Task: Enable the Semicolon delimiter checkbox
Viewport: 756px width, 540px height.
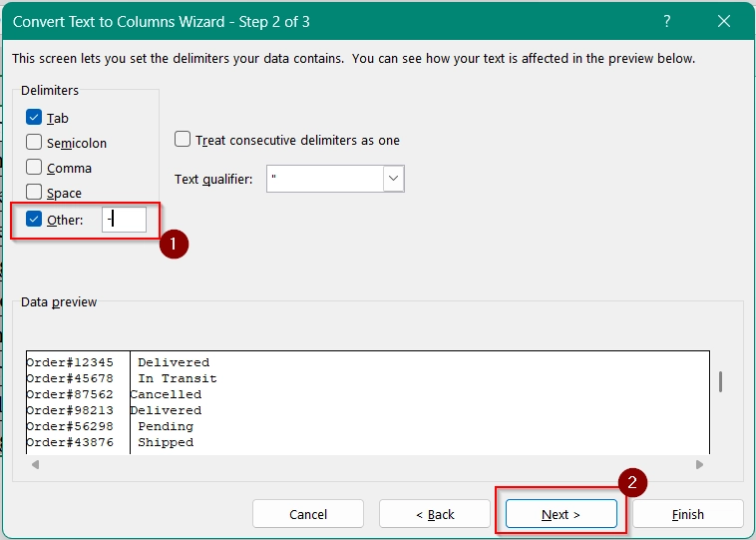Action: click(34, 143)
